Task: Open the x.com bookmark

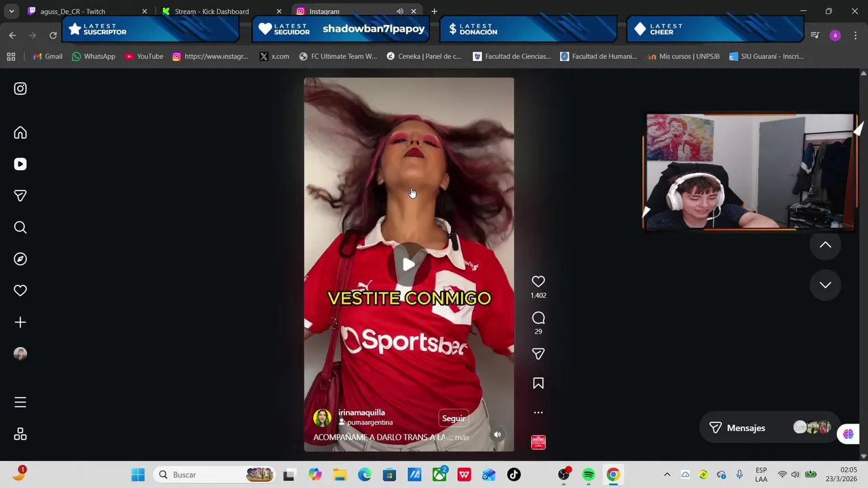Action: coord(274,56)
